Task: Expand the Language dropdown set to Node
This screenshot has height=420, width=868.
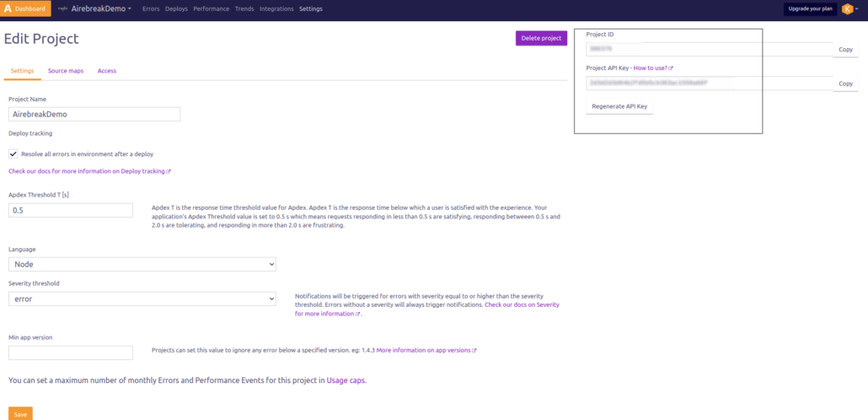Action: [x=142, y=264]
